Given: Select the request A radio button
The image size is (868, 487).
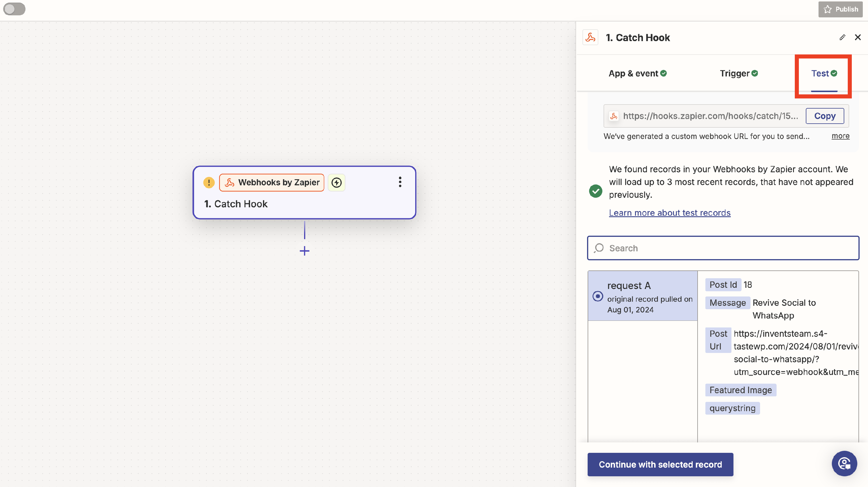Looking at the screenshot, I should point(598,296).
